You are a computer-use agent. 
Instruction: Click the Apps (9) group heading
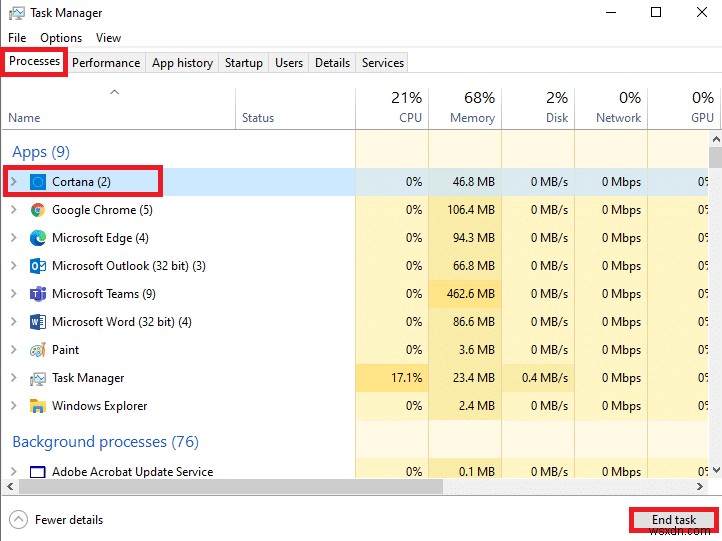pos(41,152)
